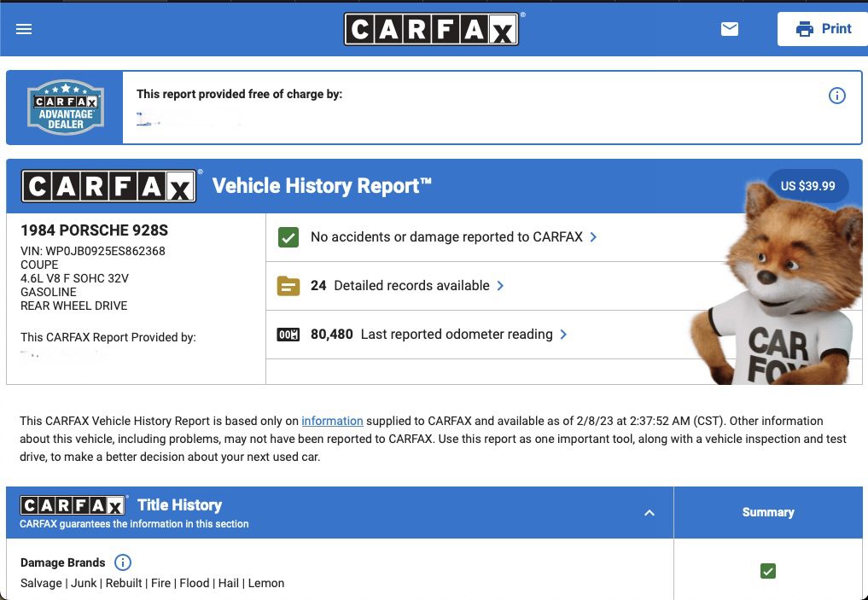
Task: Click the COUPE body style text
Action: [39, 265]
